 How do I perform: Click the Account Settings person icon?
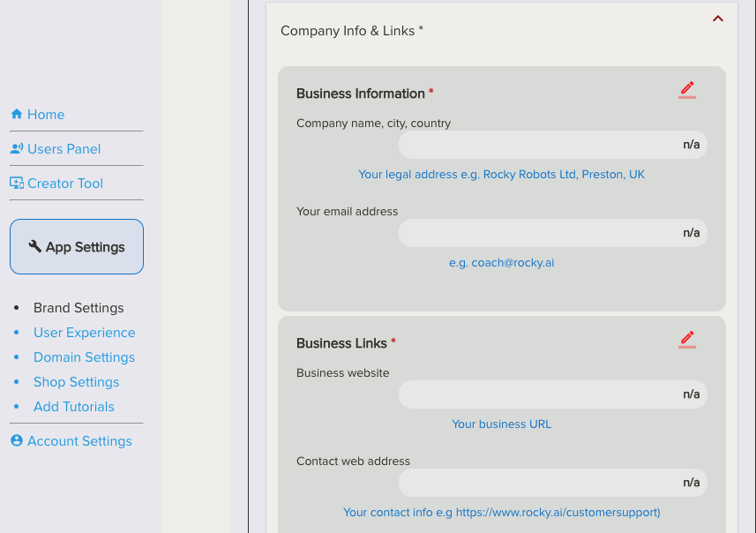pos(17,441)
